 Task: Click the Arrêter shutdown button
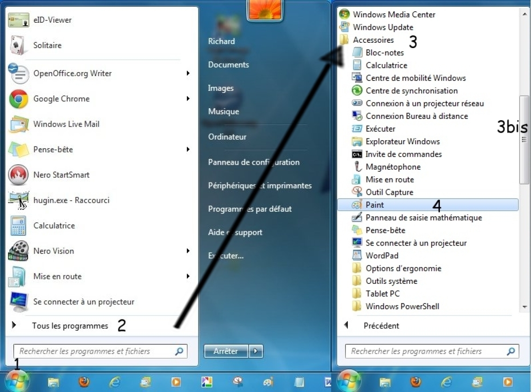point(226,351)
